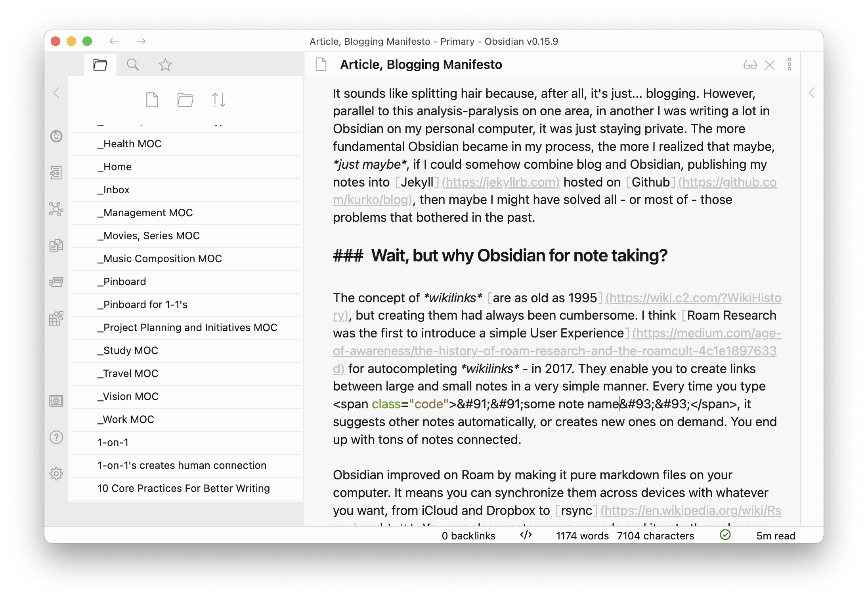Open 10 Core Practices For Better Writing
Viewport: 868px width, 602px height.
pyautogui.click(x=185, y=488)
